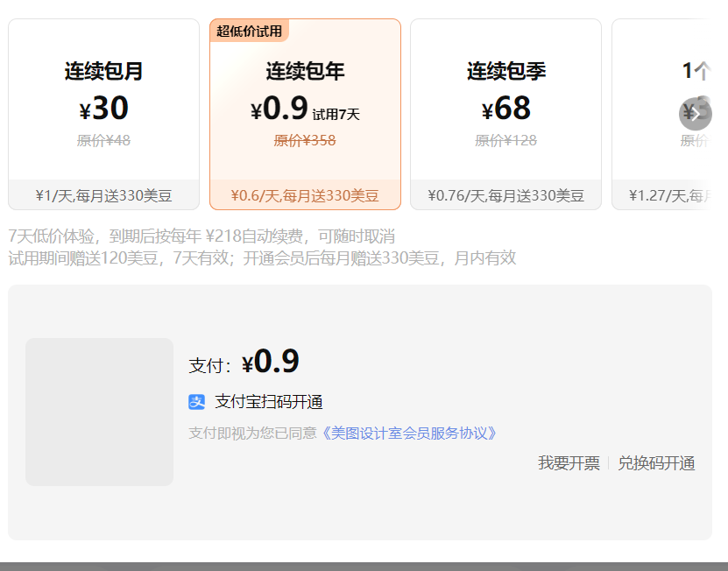Click the 试用7天 label
The width and height of the screenshot is (728, 571).
(x=336, y=114)
